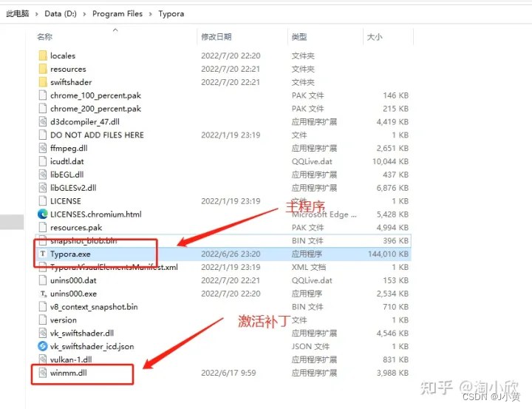Select file name v8_context_snapshot.bin
532x409 pixels.
(x=94, y=307)
